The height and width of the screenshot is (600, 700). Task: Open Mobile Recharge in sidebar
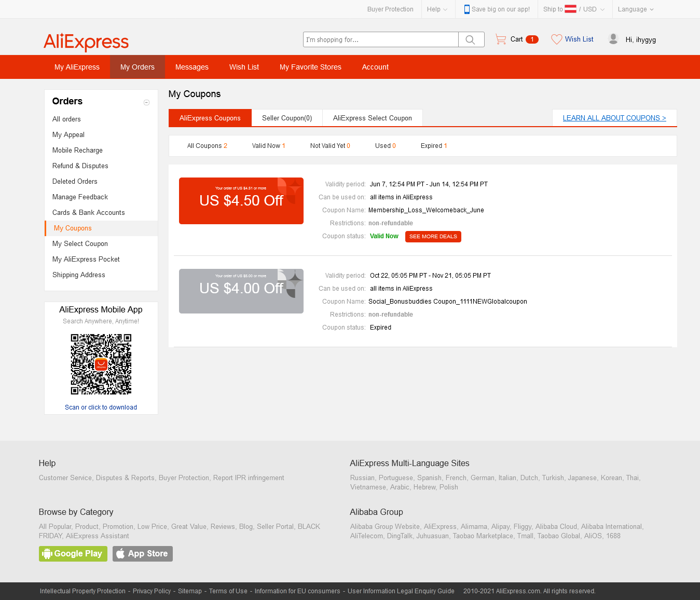coord(77,150)
